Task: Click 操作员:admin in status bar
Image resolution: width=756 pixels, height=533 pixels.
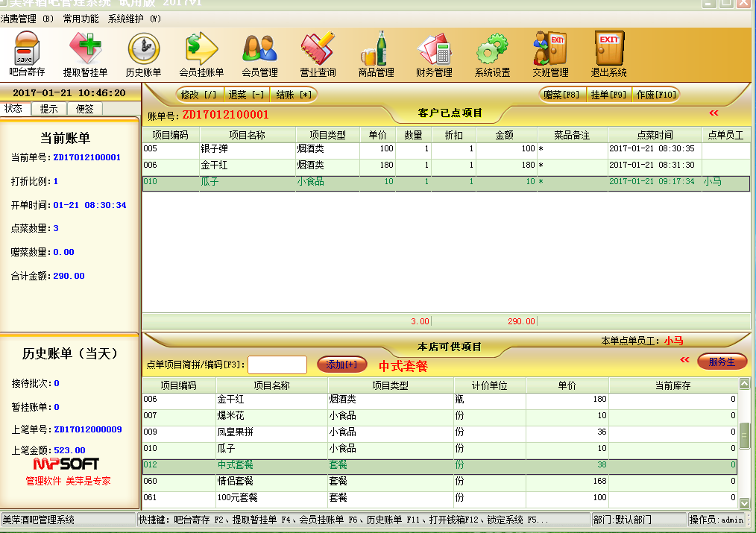Action: pyautogui.click(x=716, y=520)
